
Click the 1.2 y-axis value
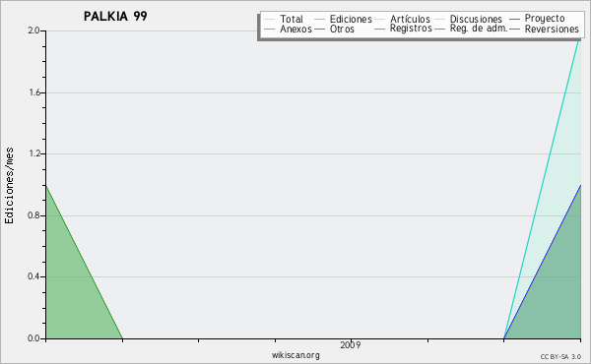tap(34, 153)
